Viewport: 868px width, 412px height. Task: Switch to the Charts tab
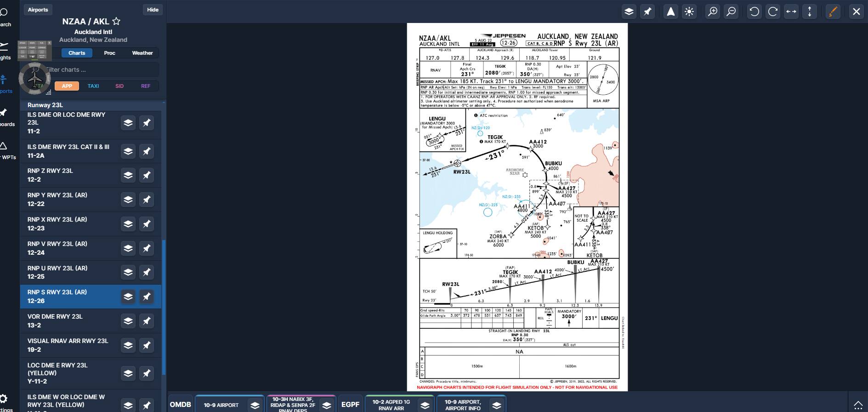(x=77, y=53)
